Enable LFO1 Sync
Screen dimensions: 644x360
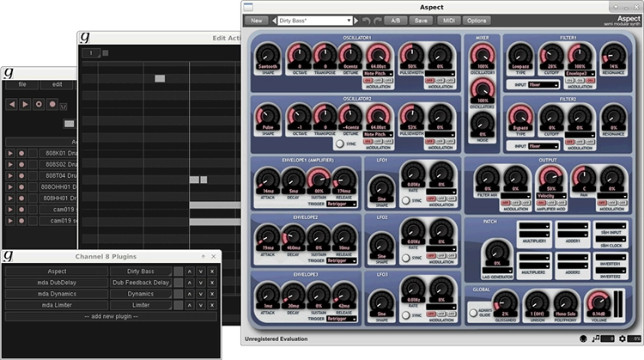(406, 200)
